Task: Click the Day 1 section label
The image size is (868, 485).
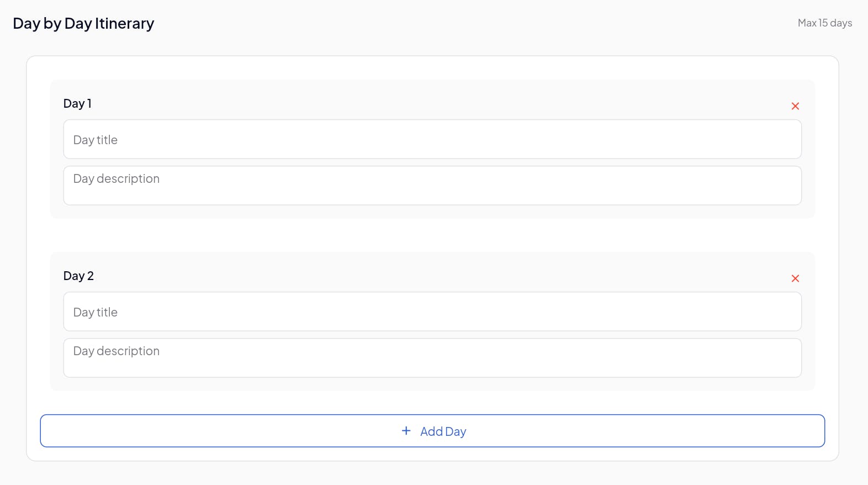Action: (77, 104)
